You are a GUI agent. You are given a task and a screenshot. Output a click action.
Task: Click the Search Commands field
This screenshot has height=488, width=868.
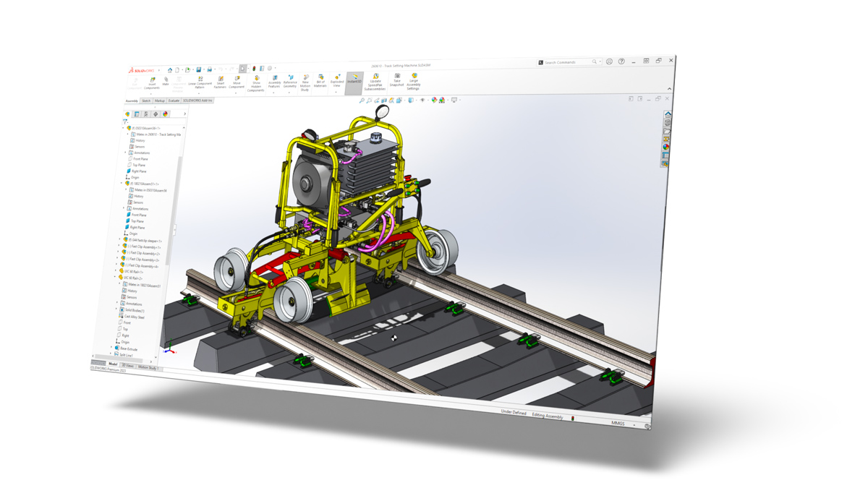(x=569, y=62)
